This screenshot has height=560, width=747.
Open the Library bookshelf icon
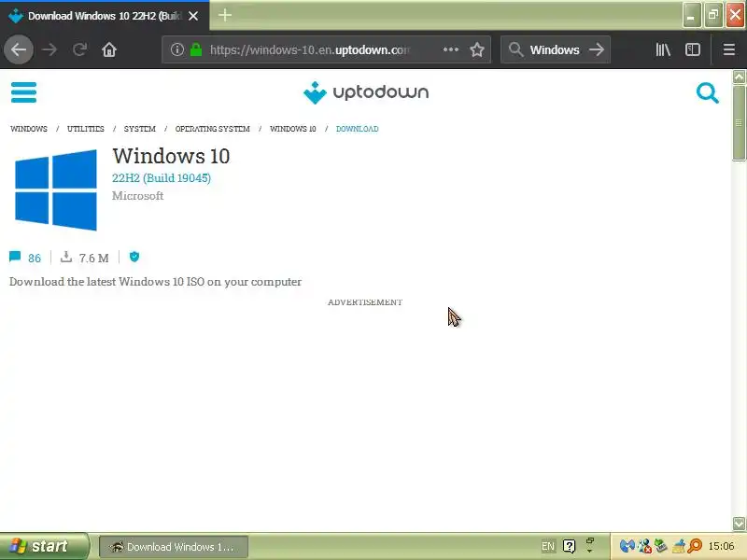click(663, 49)
